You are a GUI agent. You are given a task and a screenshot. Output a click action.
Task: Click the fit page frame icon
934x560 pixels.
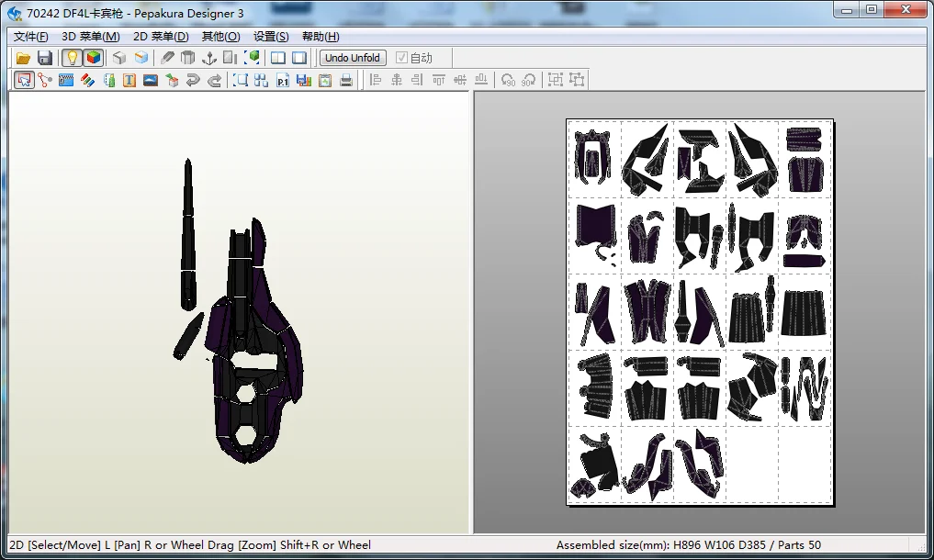click(240, 80)
